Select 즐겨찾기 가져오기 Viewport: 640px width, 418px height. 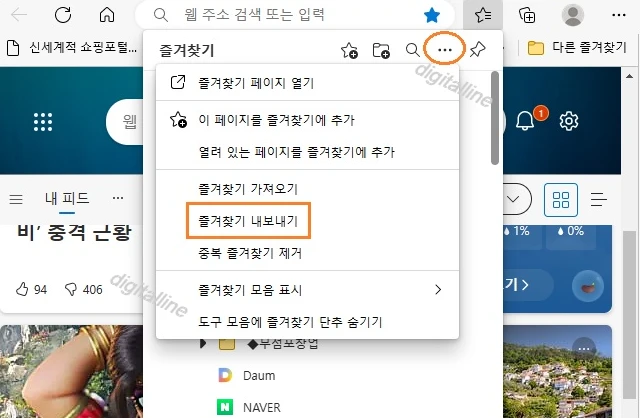tap(307, 189)
